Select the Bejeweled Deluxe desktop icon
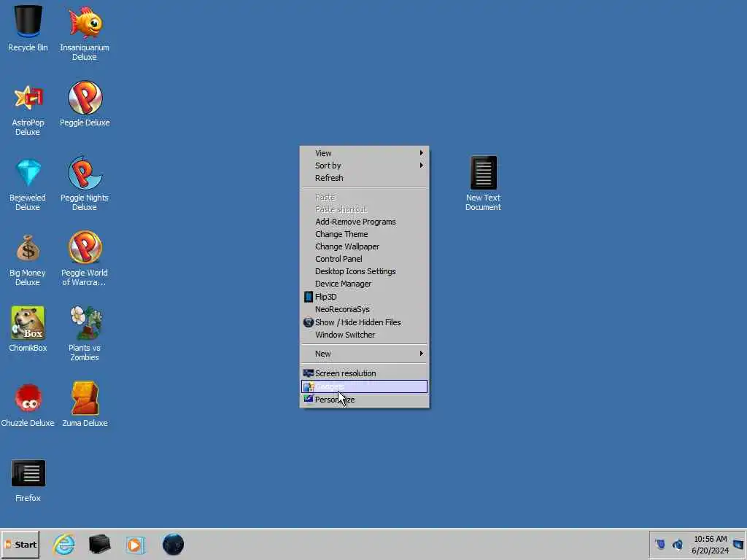The image size is (747, 560). tap(28, 184)
